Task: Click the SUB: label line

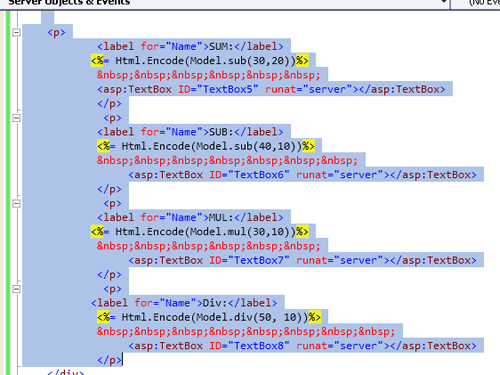Action: [190, 132]
